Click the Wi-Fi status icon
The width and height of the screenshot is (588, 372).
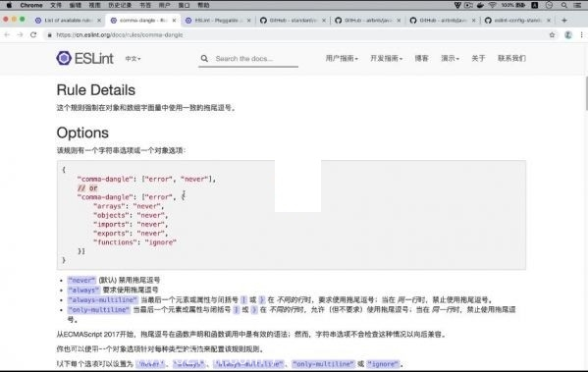click(x=493, y=5)
